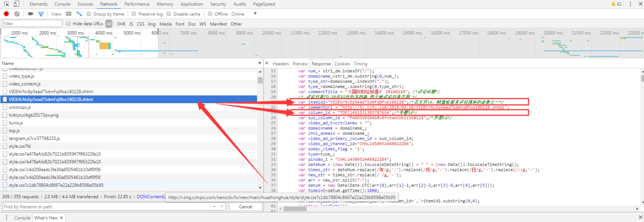Open the Elements panel tab

coord(38,4)
